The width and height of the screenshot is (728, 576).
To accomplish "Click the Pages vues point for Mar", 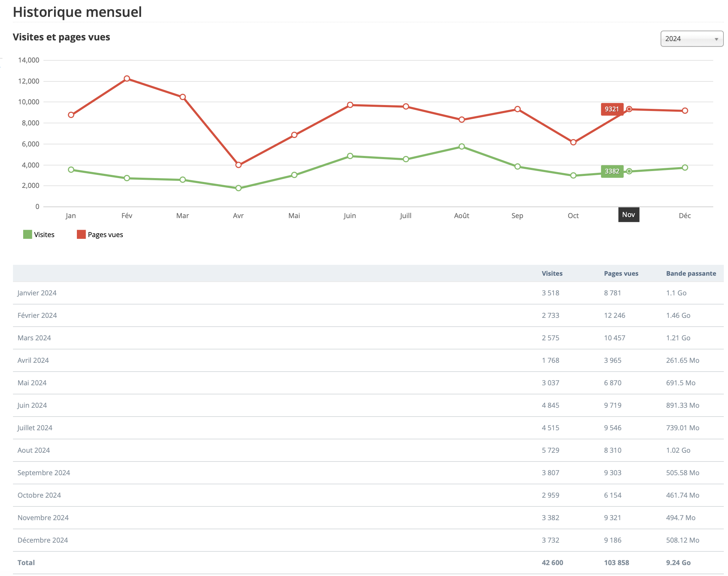I will pos(183,97).
